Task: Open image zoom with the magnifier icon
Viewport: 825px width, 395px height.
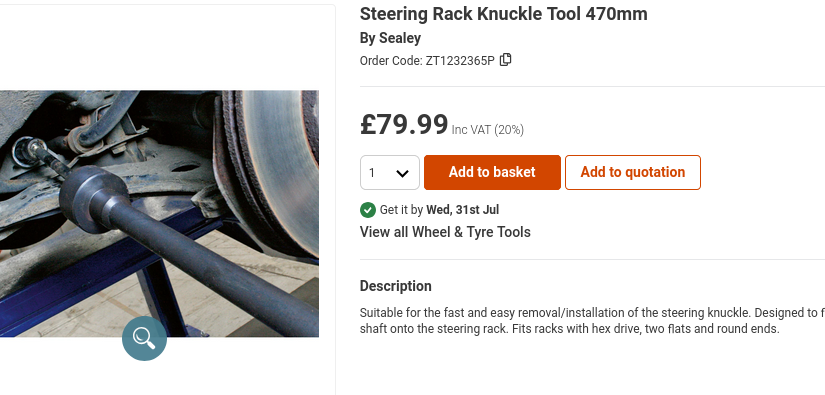Action: 144,338
